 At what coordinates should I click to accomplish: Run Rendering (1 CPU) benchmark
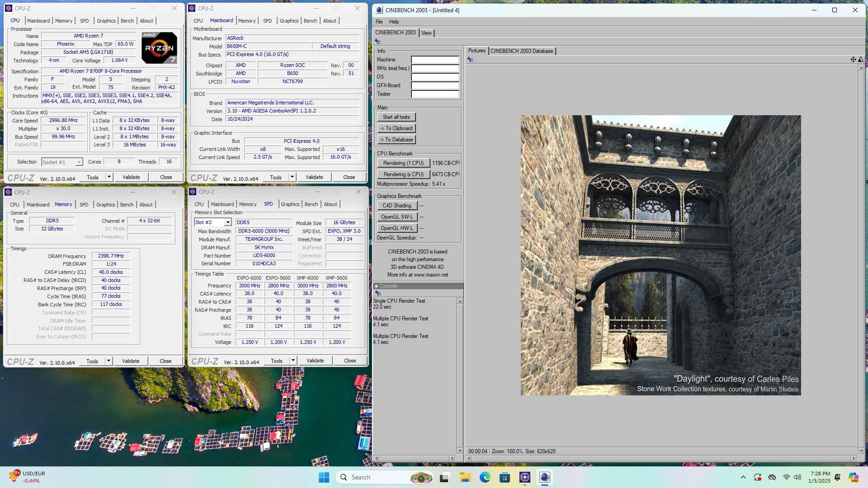point(403,163)
